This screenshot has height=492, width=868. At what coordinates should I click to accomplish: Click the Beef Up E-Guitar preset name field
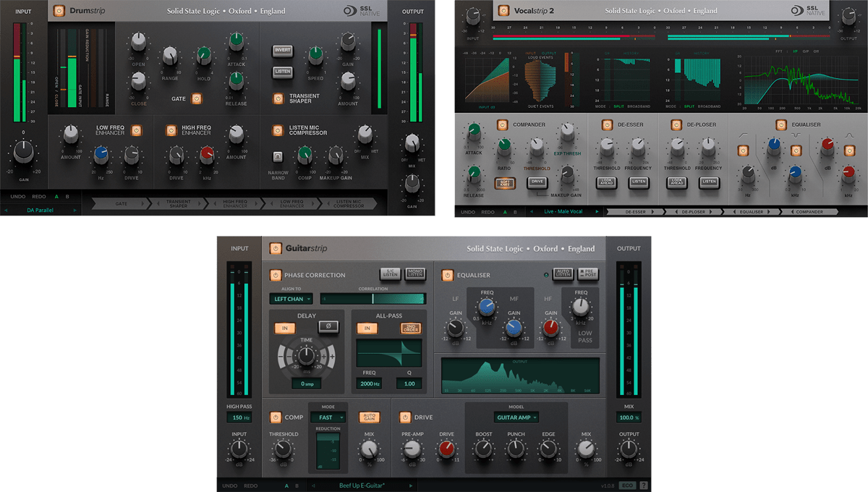[x=362, y=485]
